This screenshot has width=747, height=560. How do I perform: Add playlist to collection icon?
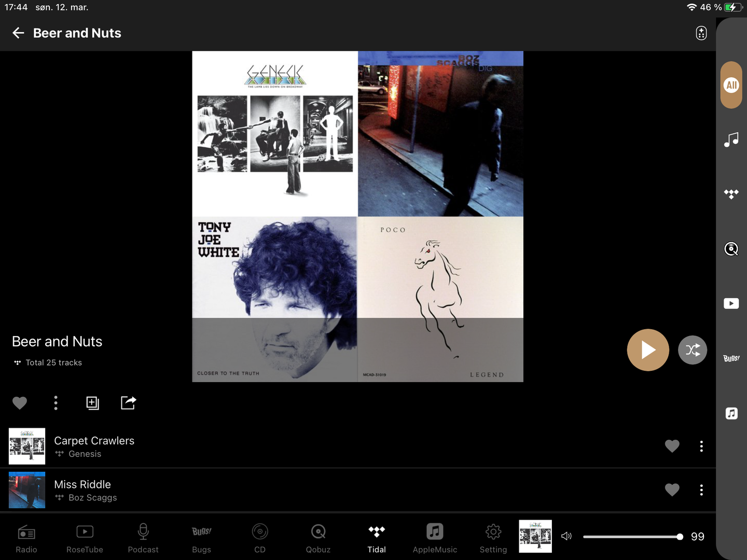[92, 403]
